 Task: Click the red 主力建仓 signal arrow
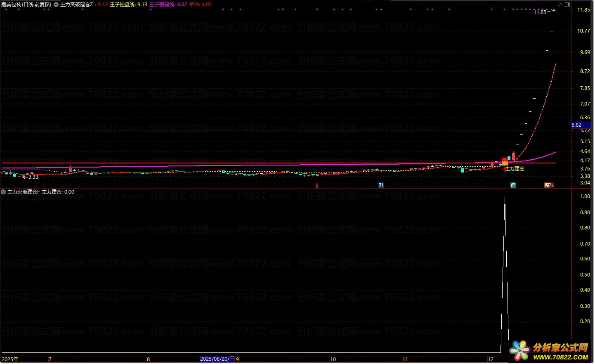pos(505,168)
